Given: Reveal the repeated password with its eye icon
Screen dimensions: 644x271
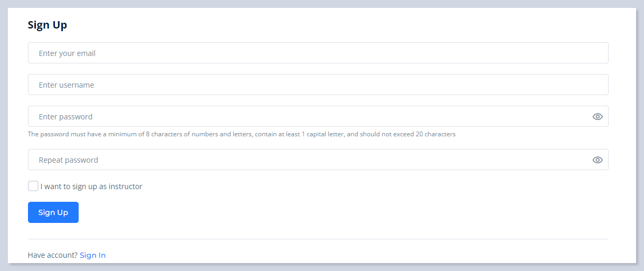Looking at the screenshot, I should pyautogui.click(x=597, y=160).
